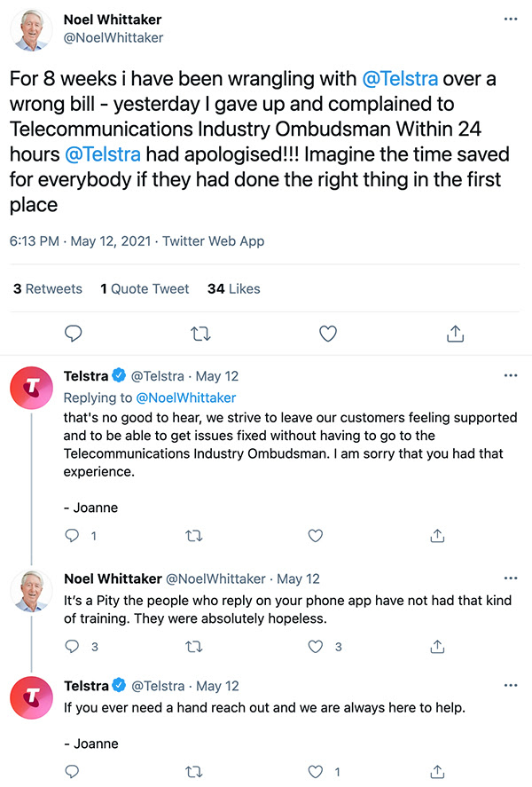532x787 pixels.
Task: Reply to Noel's 'absolutely hopeless' tweet
Action: tap(73, 647)
